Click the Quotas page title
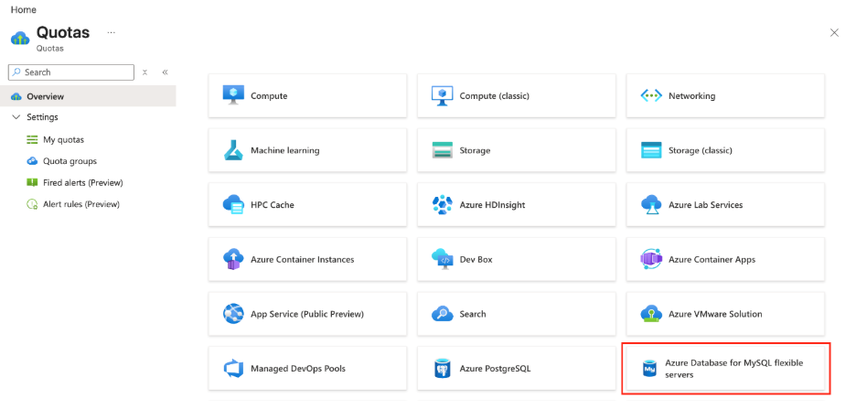 pyautogui.click(x=63, y=33)
